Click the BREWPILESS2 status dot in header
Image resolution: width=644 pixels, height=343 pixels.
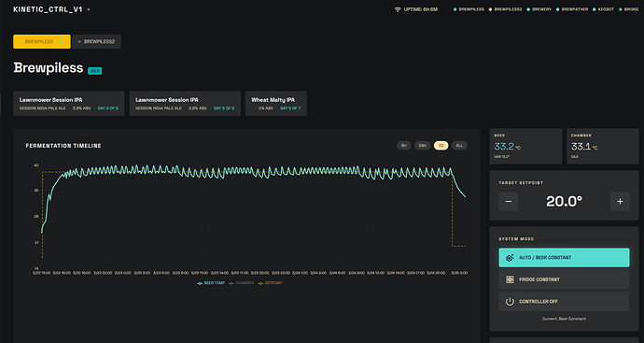[490, 9]
